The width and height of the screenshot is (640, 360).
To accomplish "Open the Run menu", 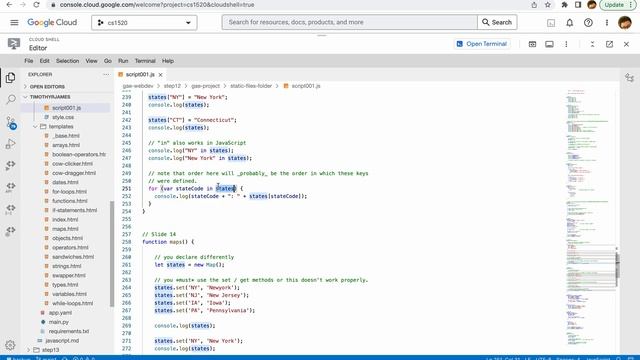I will coord(123,61).
